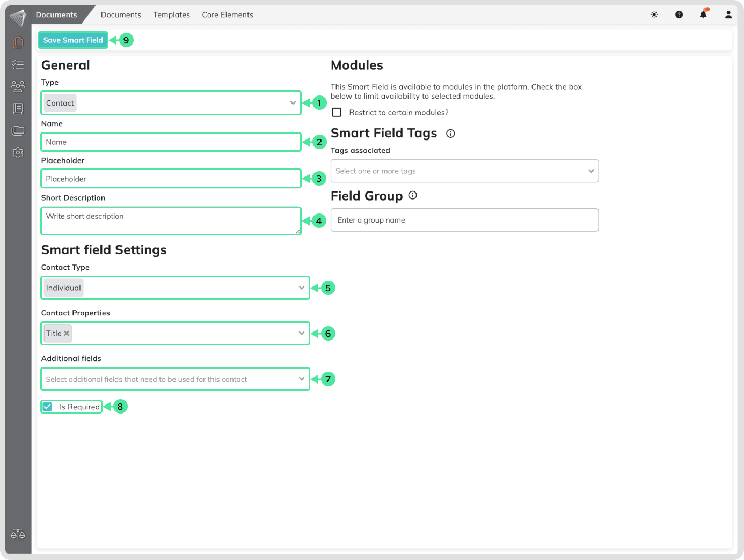The width and height of the screenshot is (744, 560).
Task: Open the user profile icon
Action: click(x=728, y=14)
